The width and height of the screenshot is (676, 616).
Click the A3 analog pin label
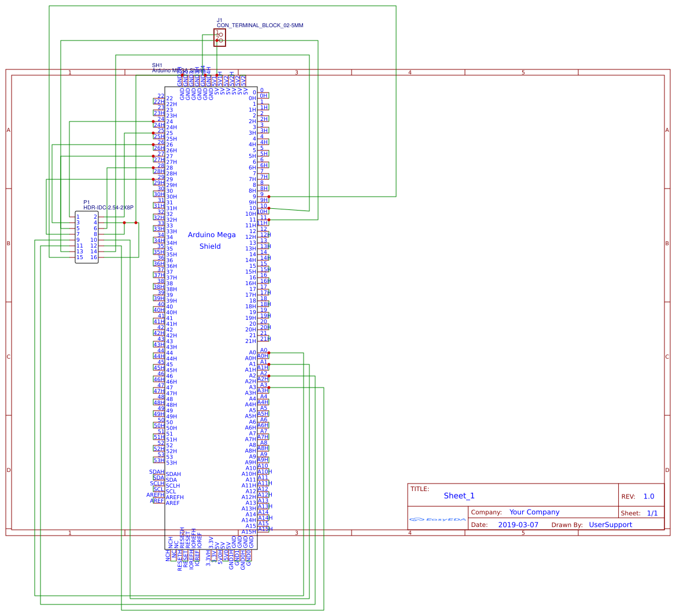coord(264,385)
